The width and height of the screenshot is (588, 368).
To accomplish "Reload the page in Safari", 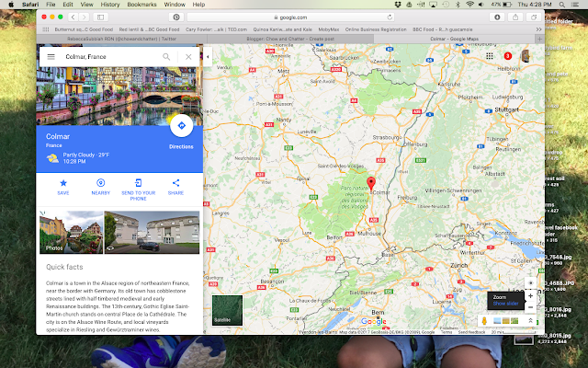I will pyautogui.click(x=390, y=17).
